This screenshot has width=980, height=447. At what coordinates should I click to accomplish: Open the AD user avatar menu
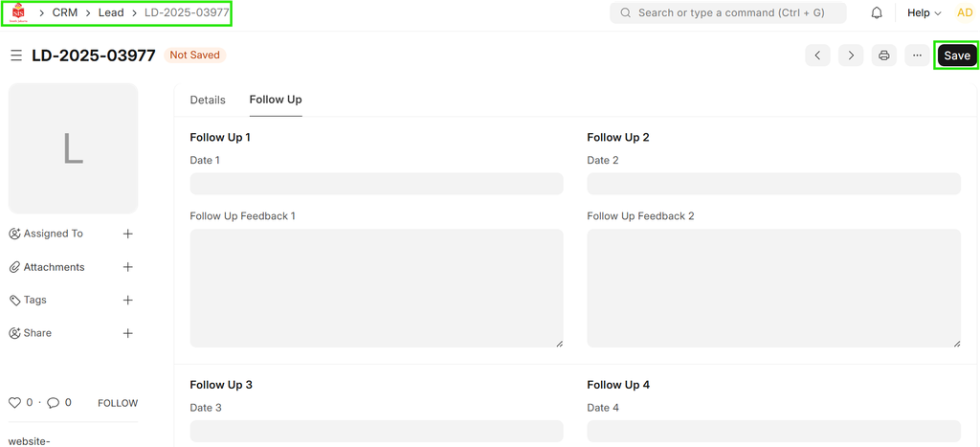pyautogui.click(x=965, y=13)
